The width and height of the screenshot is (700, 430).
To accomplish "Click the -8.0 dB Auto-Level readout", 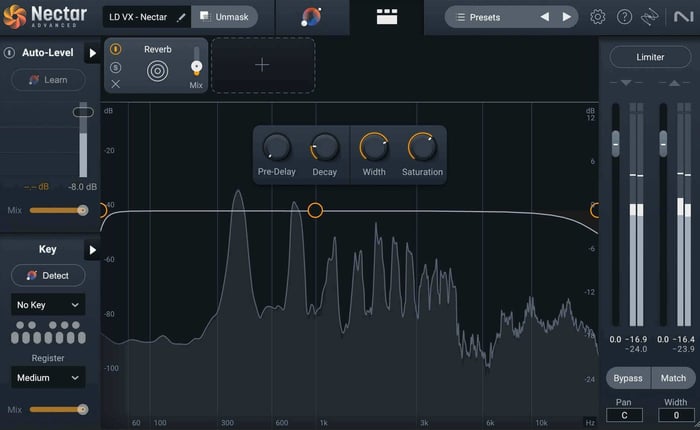I will 82,187.
